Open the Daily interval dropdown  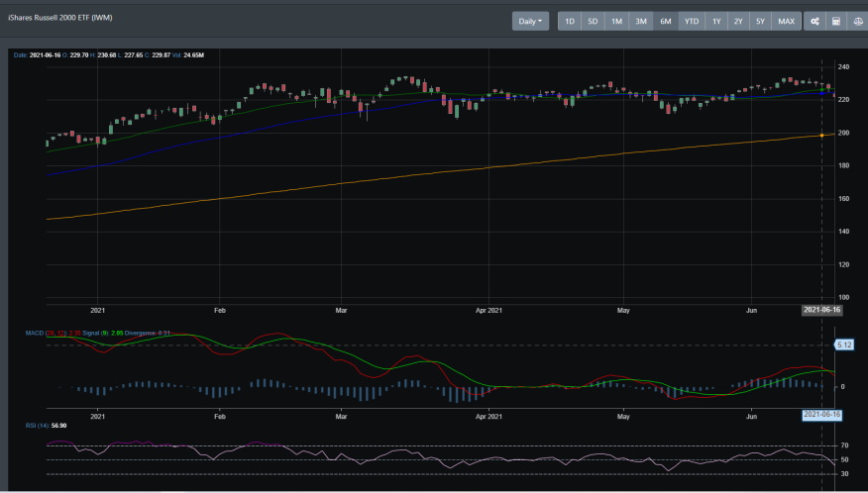531,21
